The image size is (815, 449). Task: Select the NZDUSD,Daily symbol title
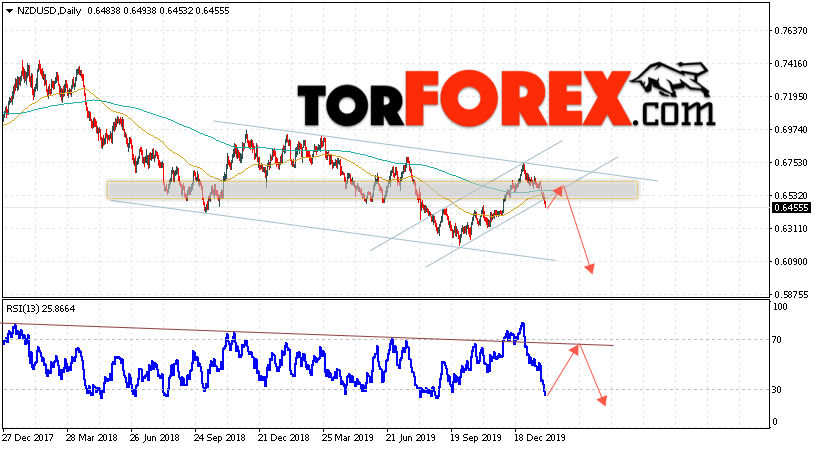(49, 10)
